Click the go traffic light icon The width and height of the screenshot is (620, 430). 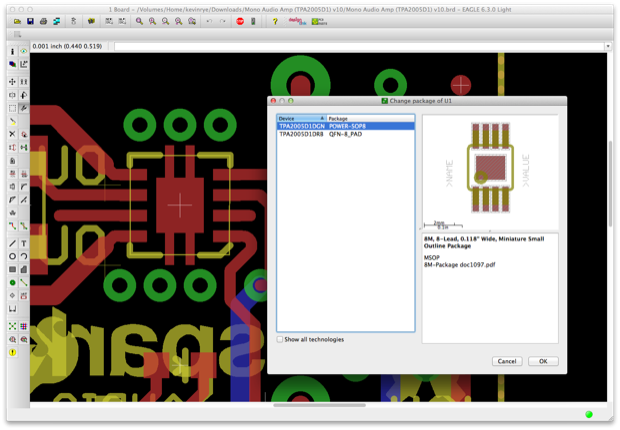[x=253, y=21]
